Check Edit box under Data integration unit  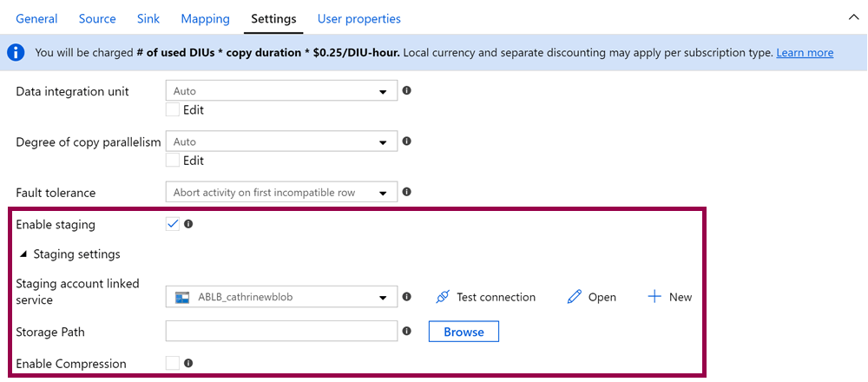pos(173,109)
